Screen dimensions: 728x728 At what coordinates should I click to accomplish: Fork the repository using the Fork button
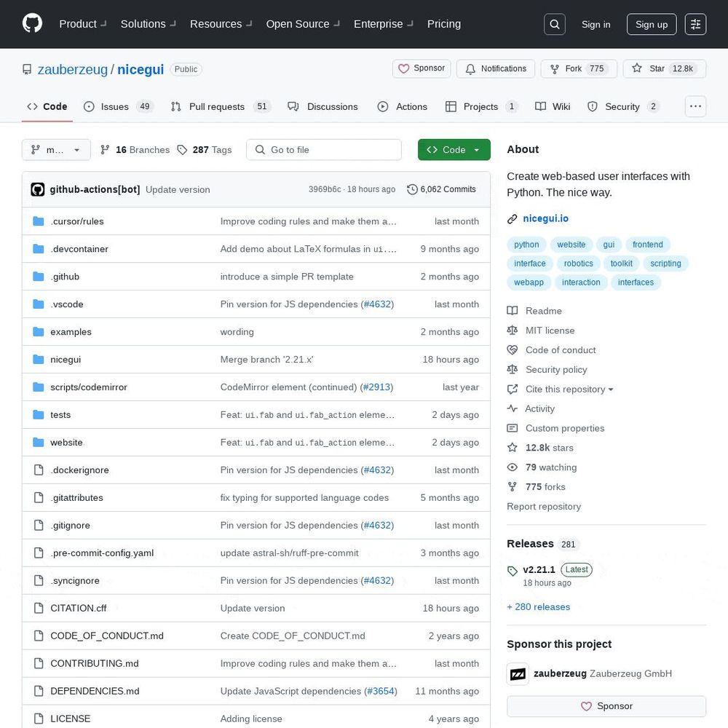[579, 68]
